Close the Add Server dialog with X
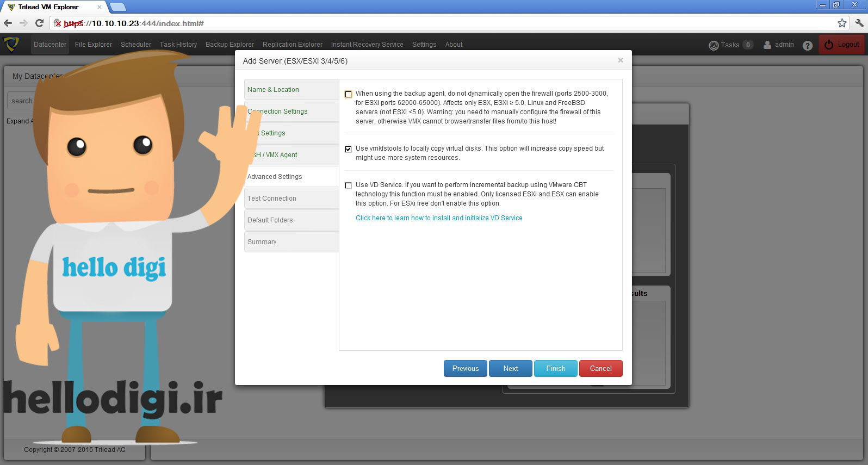Viewport: 868px width, 465px height. click(621, 60)
